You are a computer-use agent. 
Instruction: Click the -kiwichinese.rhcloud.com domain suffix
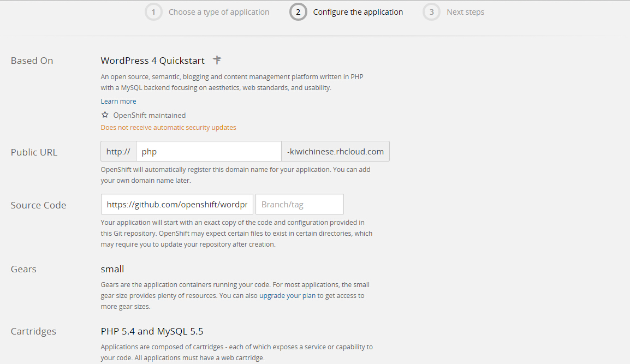(x=335, y=152)
